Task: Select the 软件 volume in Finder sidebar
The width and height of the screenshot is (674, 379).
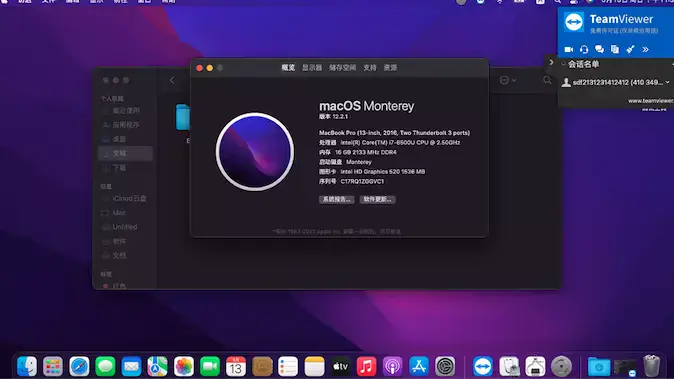Action: (125, 241)
